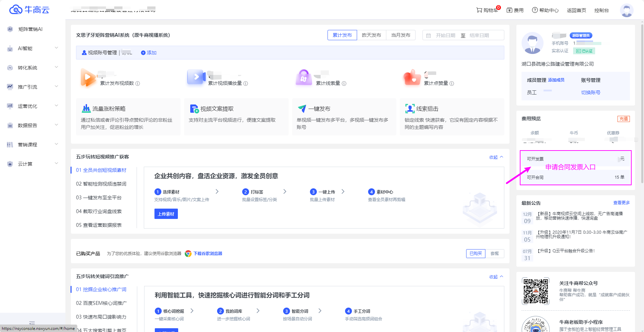Image resolution: width=644 pixels, height=332 pixels.
Task: Click the 可开合同 row
Action: pyautogui.click(x=576, y=177)
